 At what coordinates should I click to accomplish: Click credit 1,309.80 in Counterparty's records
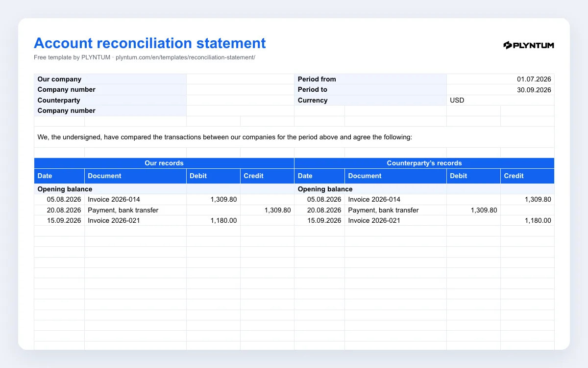(x=538, y=200)
